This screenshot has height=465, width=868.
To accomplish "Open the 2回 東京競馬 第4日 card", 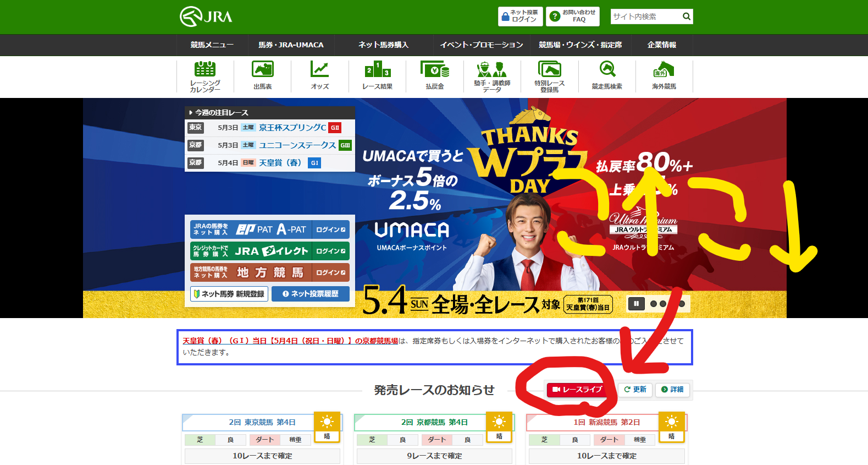I will click(262, 423).
